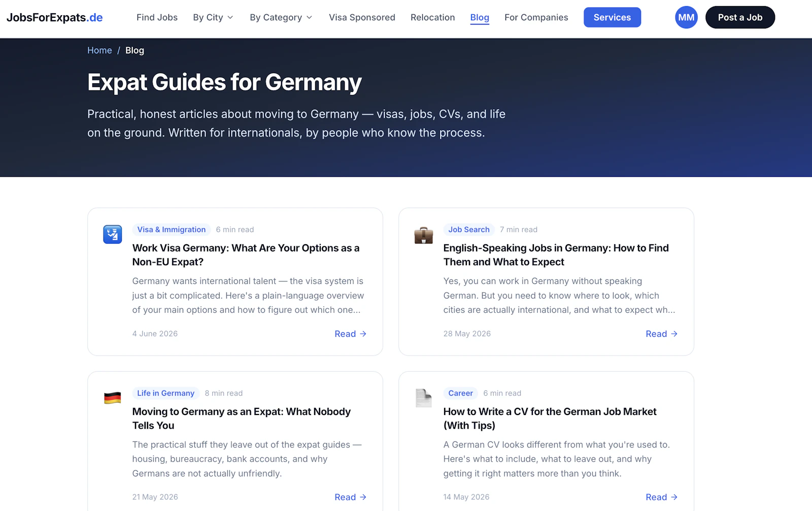Click the Expat Guides for Germany heading

[224, 82]
